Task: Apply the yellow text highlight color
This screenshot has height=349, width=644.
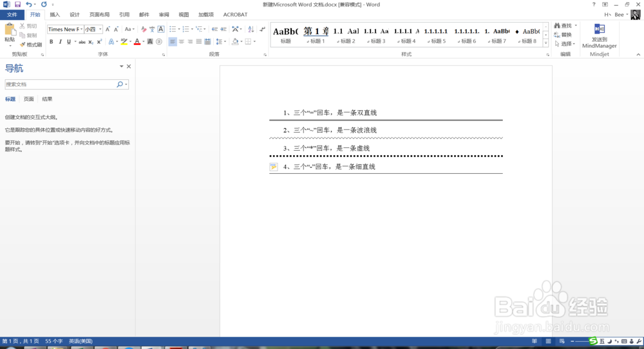Action: click(x=124, y=41)
